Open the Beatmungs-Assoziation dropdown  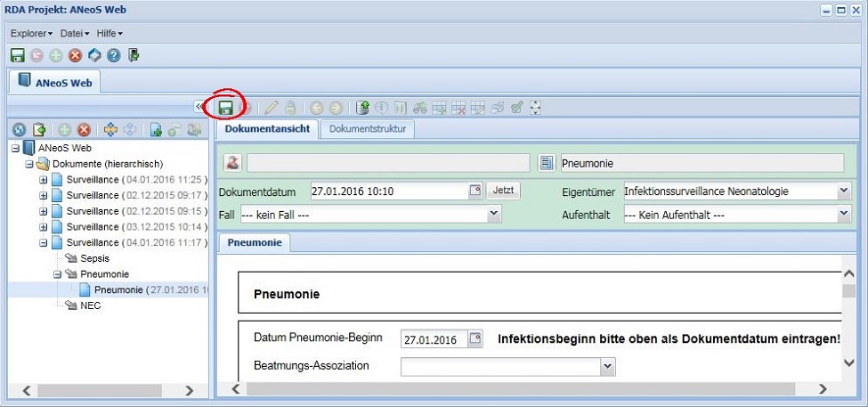pyautogui.click(x=607, y=365)
